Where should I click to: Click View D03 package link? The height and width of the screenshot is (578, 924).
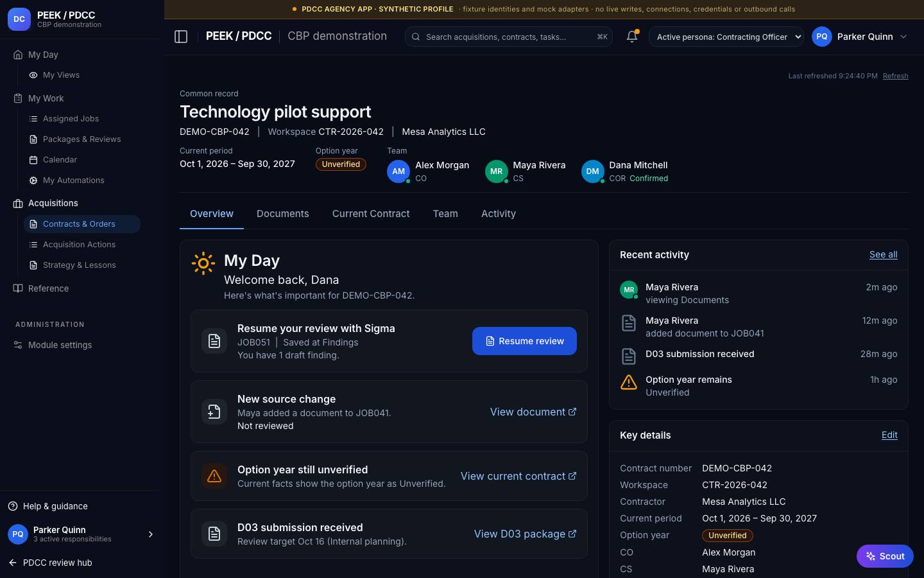tap(526, 534)
